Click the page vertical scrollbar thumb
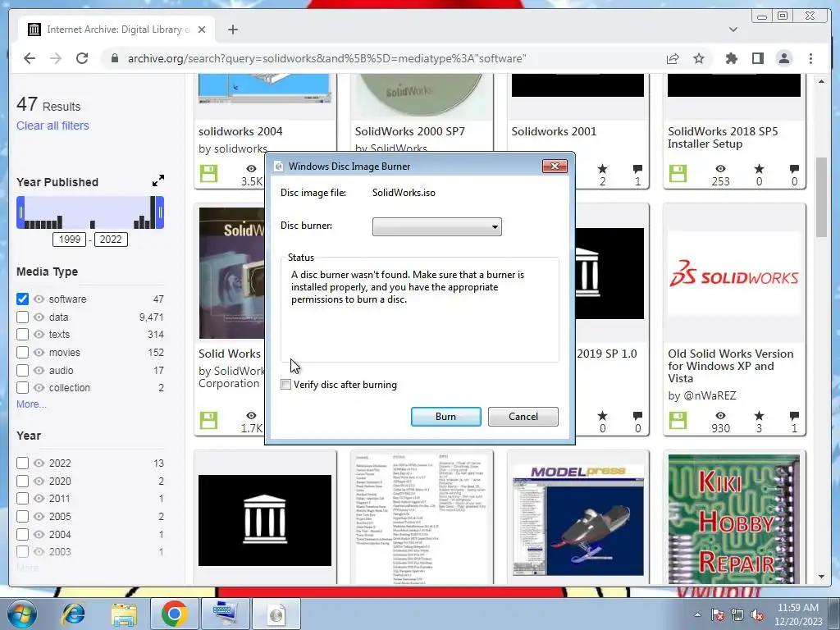Screen dimensions: 840x630 tap(821, 197)
